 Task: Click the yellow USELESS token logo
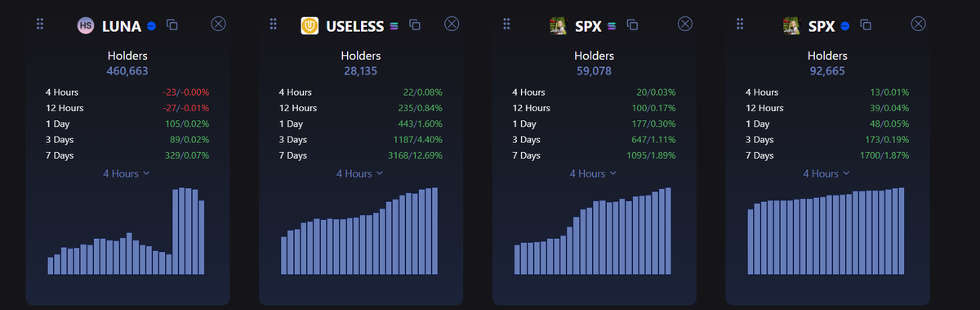pyautogui.click(x=310, y=25)
